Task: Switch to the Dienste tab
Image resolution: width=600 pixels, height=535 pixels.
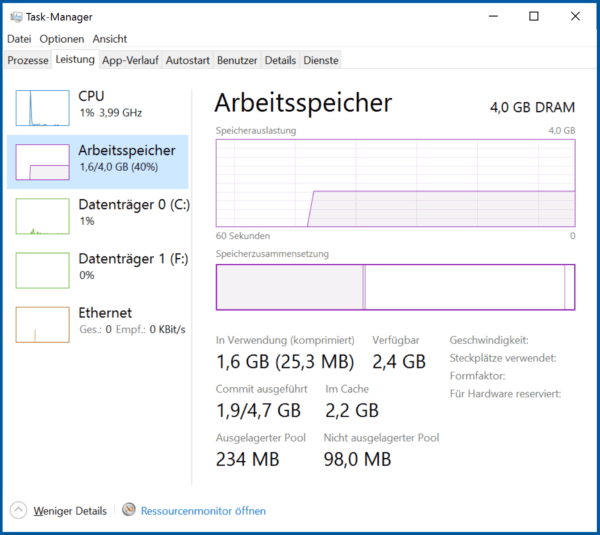Action: click(321, 60)
